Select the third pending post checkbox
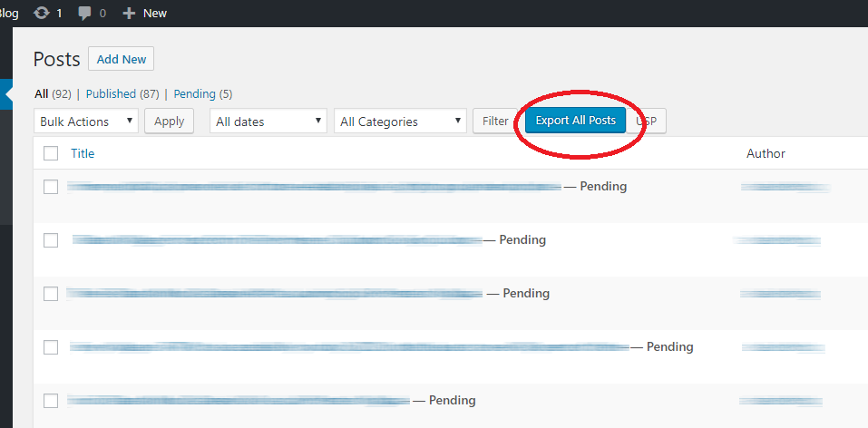This screenshot has width=868, height=428. [51, 294]
